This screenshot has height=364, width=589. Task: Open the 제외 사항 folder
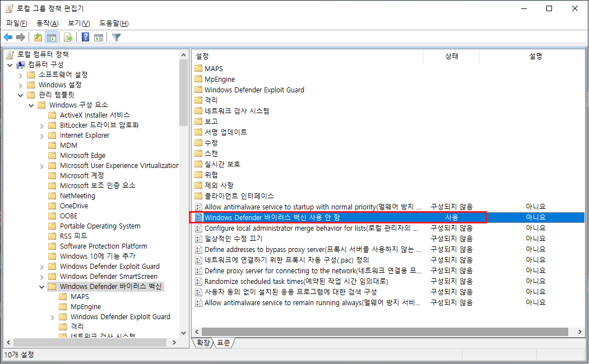tap(219, 185)
